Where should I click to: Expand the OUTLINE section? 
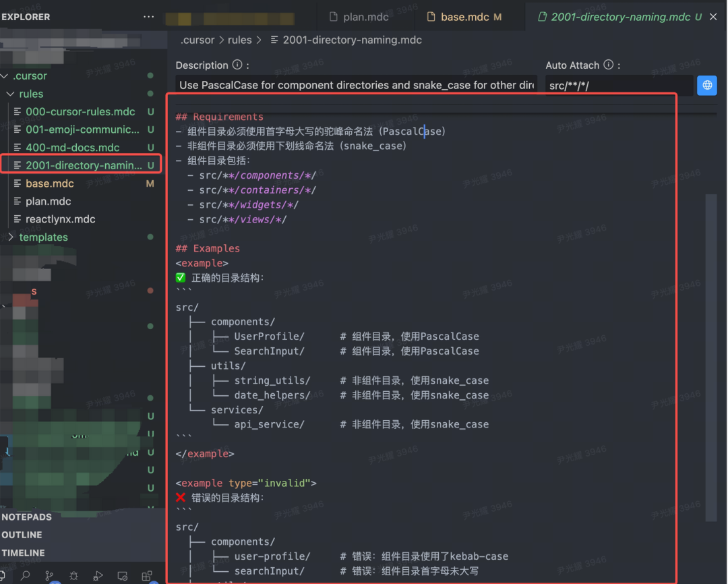point(22,535)
